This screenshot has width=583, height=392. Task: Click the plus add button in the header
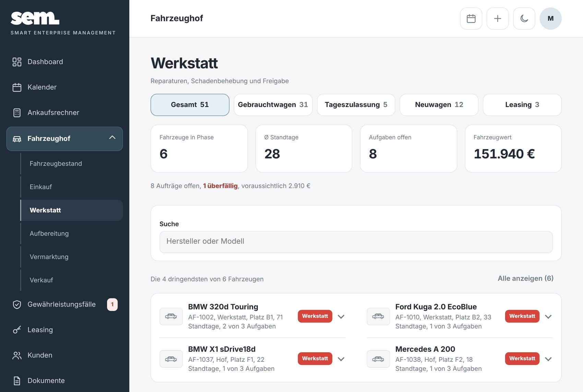pyautogui.click(x=497, y=19)
